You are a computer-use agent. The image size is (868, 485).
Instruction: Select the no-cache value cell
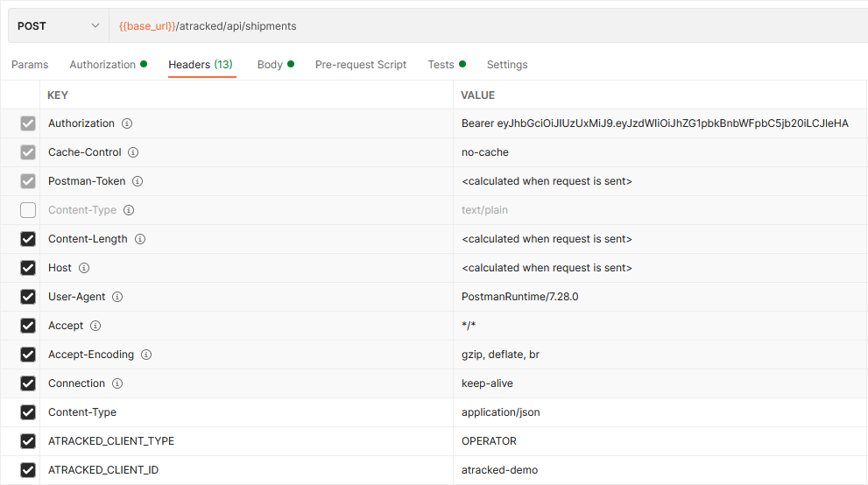(x=660, y=152)
